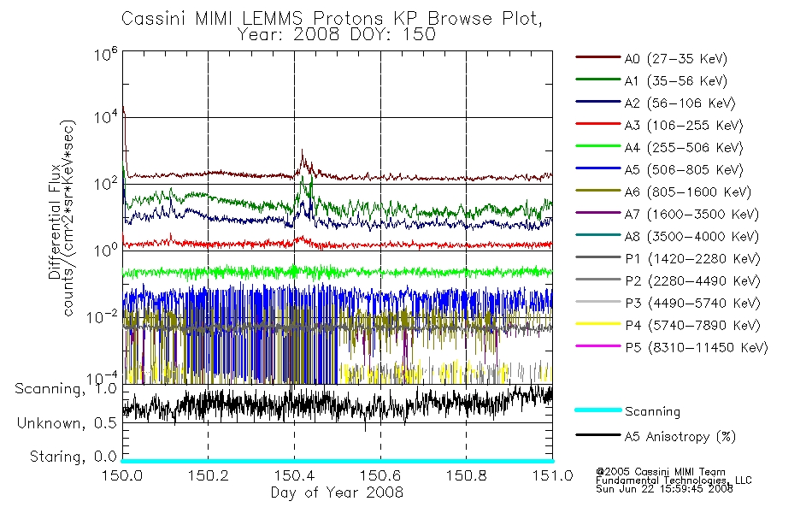
Task: Click the Day of Year 2008 axis title
Action: pyautogui.click(x=337, y=492)
